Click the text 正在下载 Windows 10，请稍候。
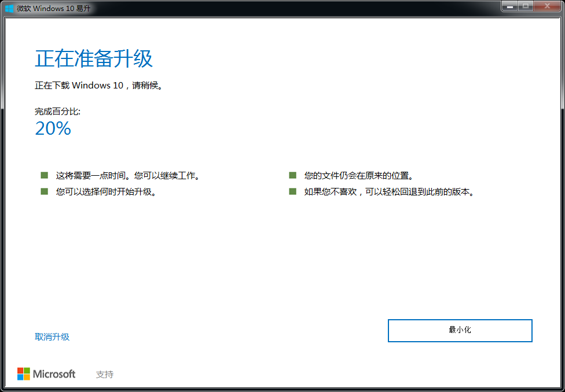This screenshot has width=565, height=392. [x=98, y=86]
